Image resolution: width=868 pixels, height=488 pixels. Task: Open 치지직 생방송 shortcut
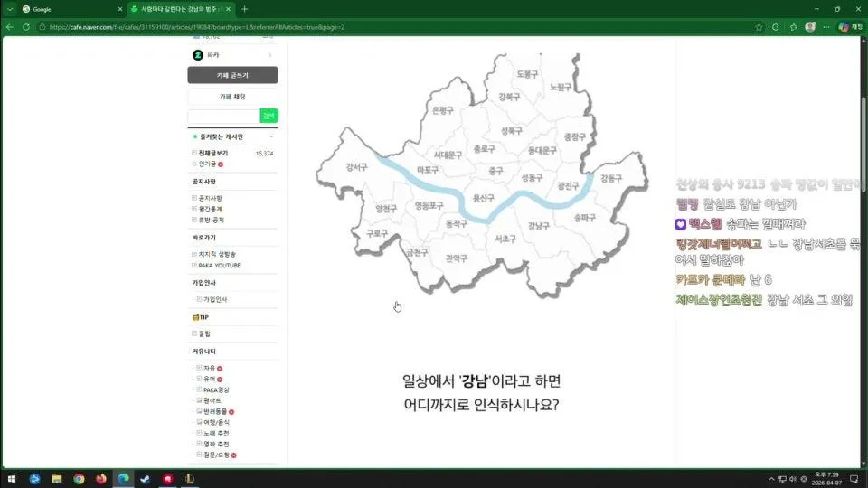click(x=218, y=254)
